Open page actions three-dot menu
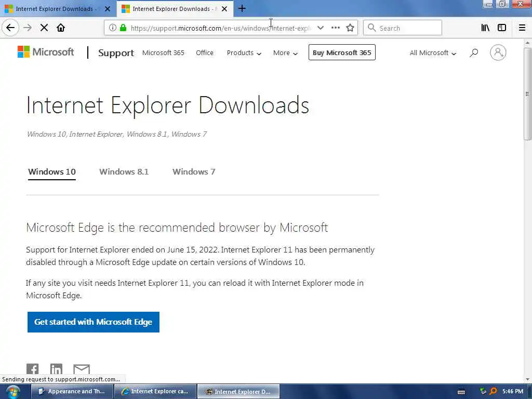 (335, 28)
